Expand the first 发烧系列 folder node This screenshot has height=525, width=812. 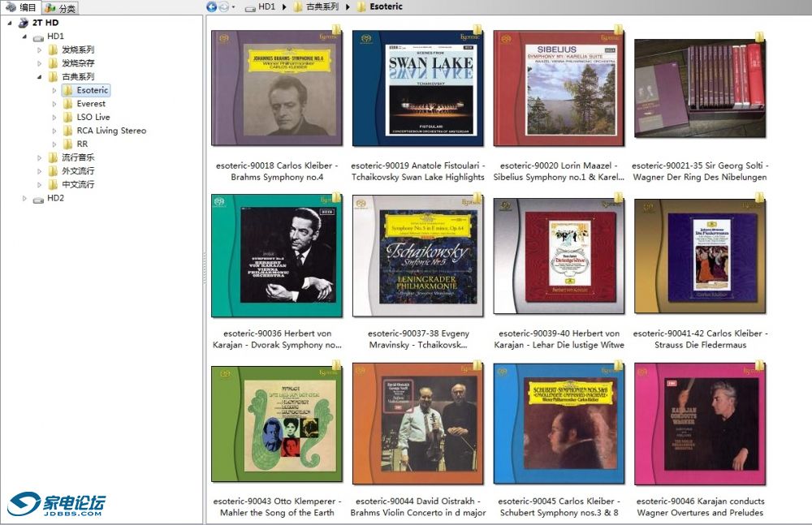click(39, 50)
